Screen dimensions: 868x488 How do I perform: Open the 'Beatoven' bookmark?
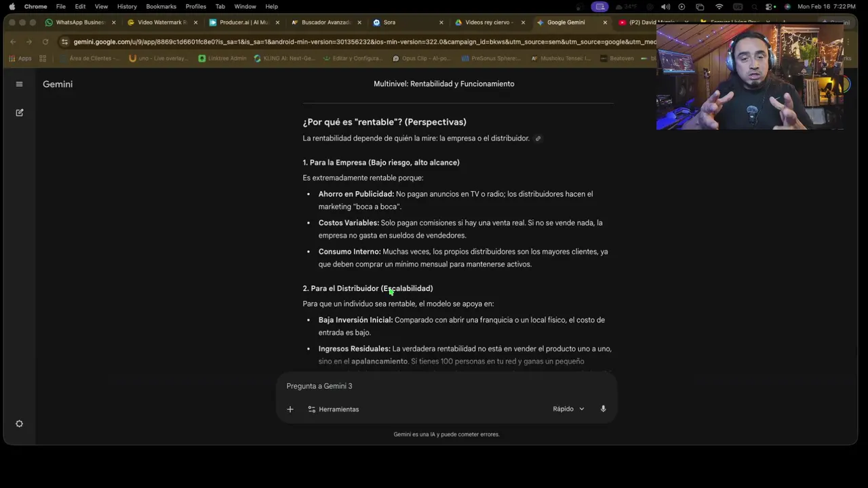(x=617, y=58)
